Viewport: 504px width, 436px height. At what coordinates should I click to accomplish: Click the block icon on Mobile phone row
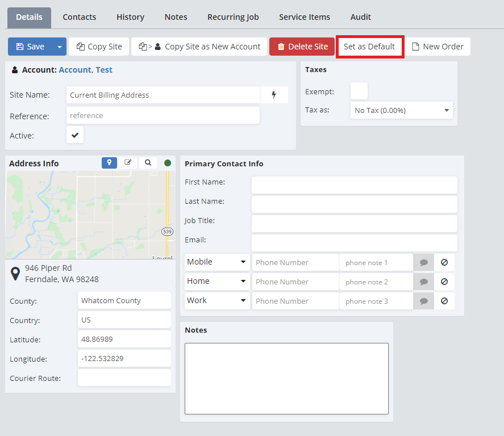444,263
